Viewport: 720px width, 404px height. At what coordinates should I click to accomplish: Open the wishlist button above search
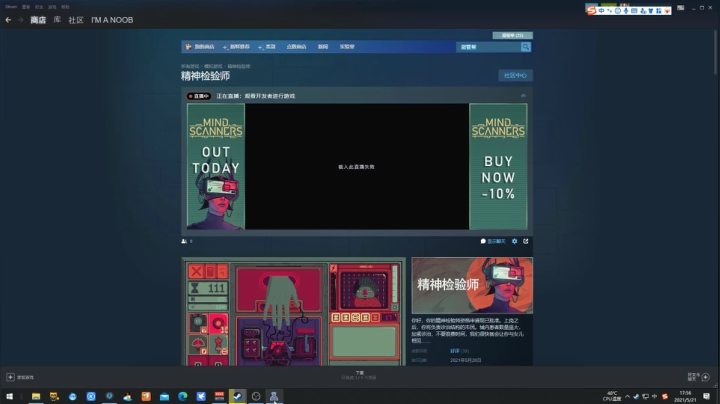tap(512, 35)
